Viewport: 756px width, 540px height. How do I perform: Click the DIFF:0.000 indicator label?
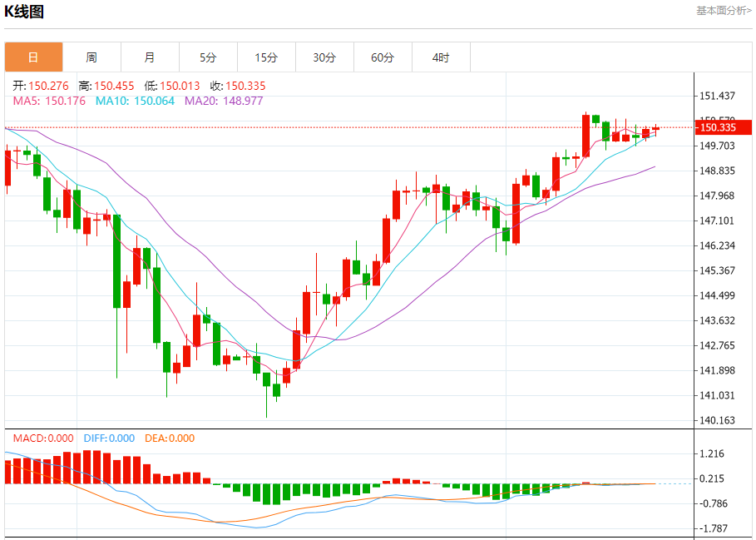click(x=109, y=438)
